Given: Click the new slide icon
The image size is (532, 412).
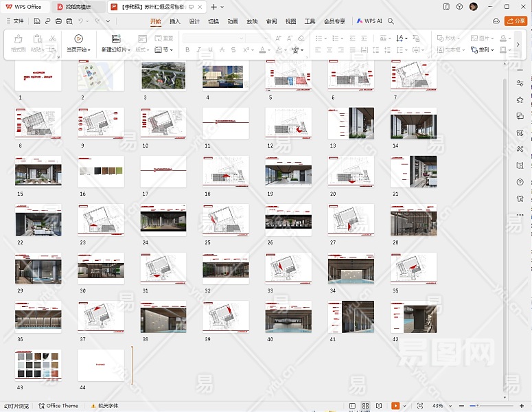Looking at the screenshot, I should pos(116,39).
